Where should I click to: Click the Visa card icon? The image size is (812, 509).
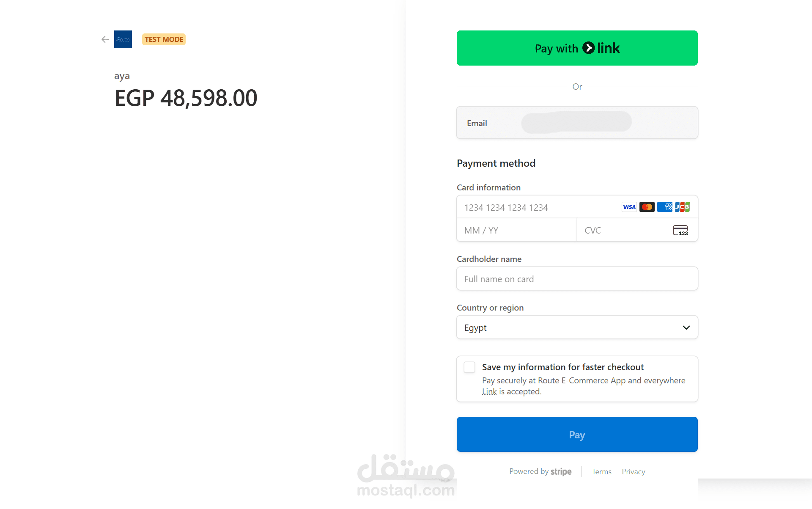tap(629, 207)
